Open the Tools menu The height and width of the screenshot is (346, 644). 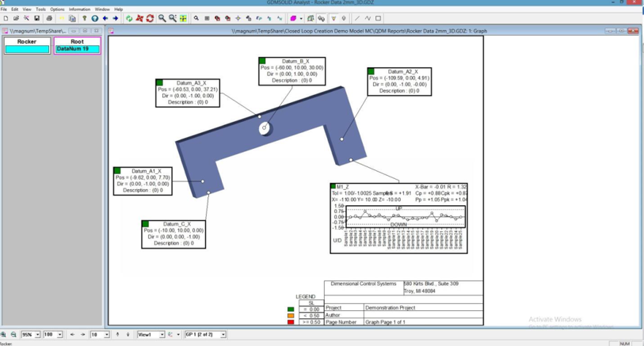point(40,10)
